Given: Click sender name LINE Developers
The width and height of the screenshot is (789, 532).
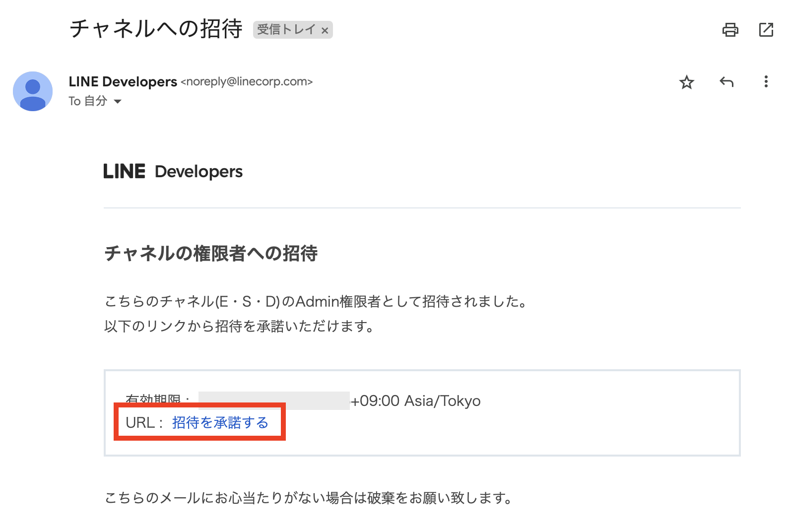Looking at the screenshot, I should point(123,81).
